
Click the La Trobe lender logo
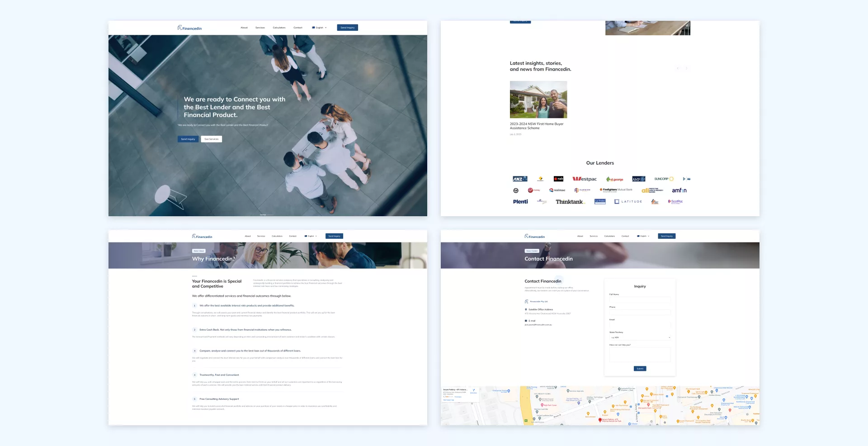click(600, 201)
